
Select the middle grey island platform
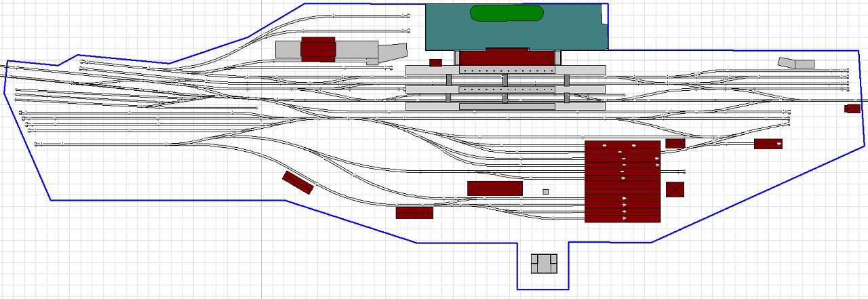(x=427, y=89)
